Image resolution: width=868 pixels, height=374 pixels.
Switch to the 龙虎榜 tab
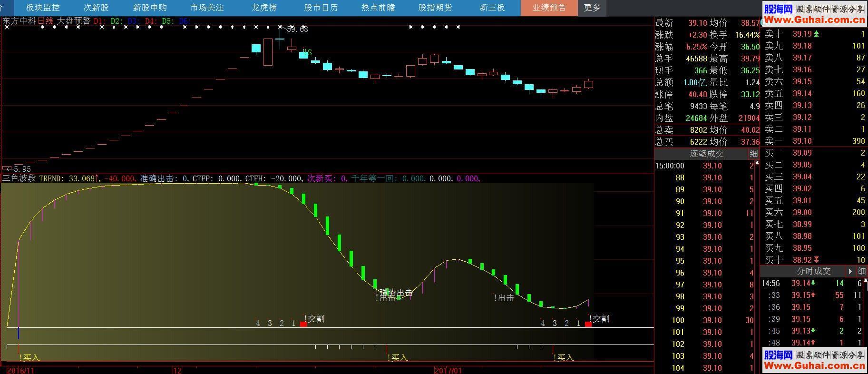point(264,8)
